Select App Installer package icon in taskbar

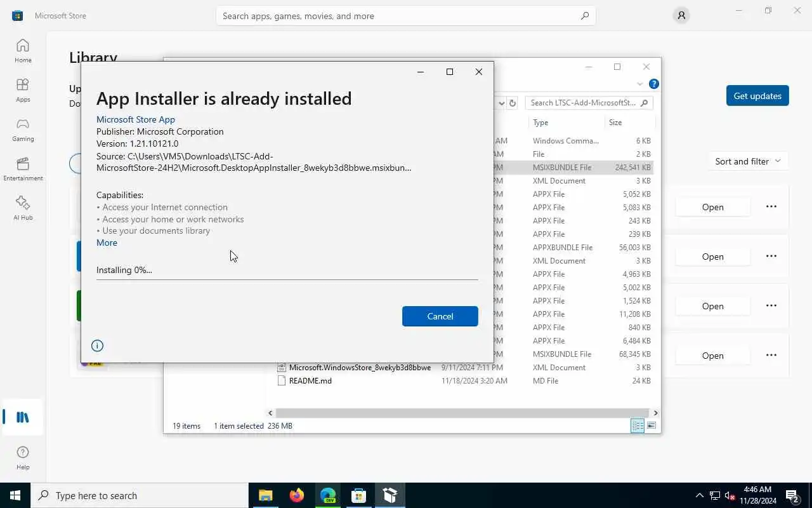pyautogui.click(x=390, y=495)
